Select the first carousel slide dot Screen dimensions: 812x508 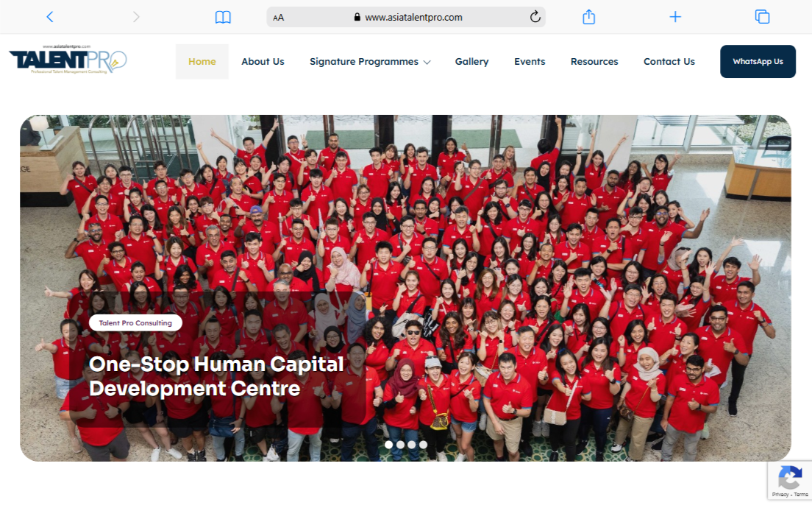pos(388,445)
